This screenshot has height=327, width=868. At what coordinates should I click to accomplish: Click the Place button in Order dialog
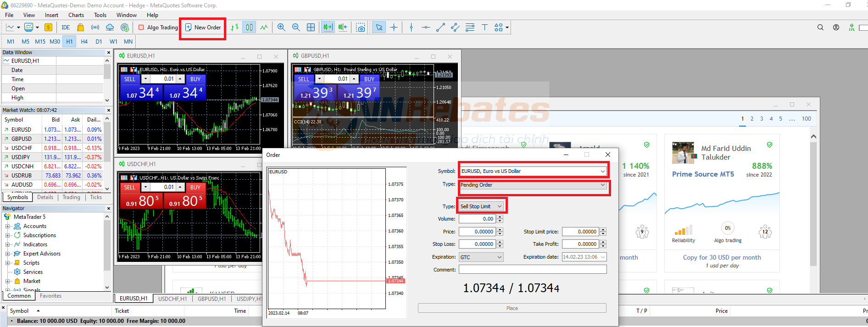tap(512, 308)
